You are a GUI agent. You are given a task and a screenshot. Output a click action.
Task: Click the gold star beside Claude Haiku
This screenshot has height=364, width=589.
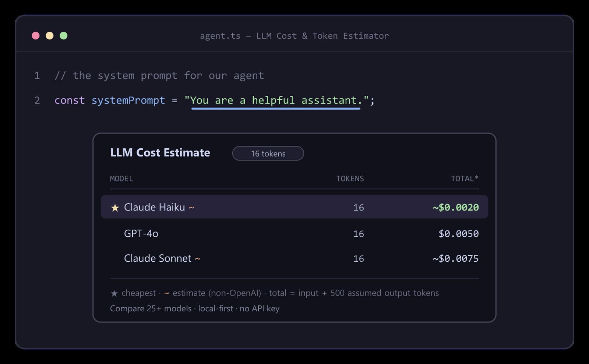click(115, 208)
